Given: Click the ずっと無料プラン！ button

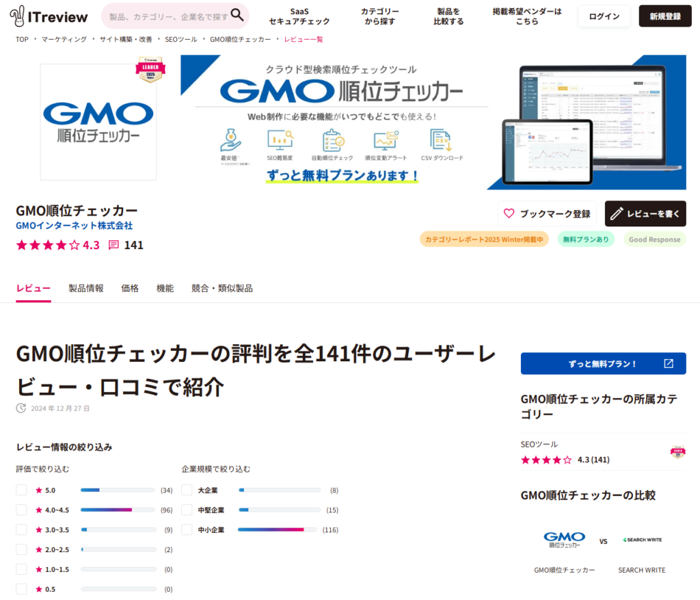Looking at the screenshot, I should (603, 364).
